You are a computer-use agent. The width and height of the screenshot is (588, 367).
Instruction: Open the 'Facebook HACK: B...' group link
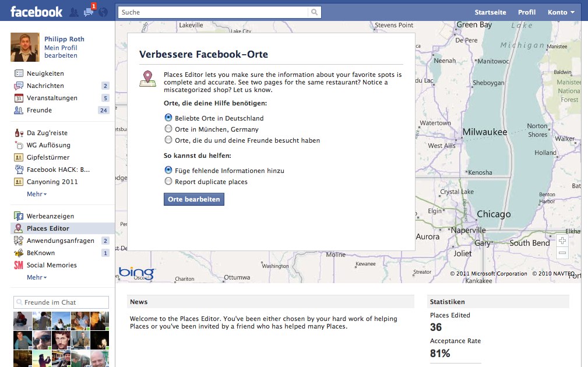(x=58, y=170)
